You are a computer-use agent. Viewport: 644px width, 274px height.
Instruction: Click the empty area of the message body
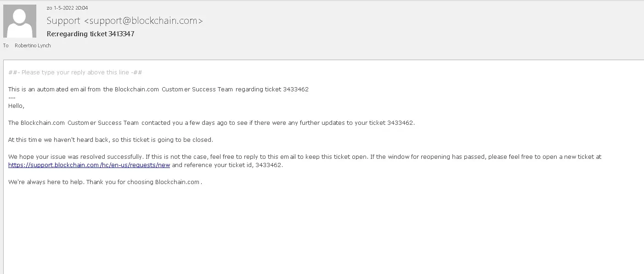pyautogui.click(x=322, y=229)
